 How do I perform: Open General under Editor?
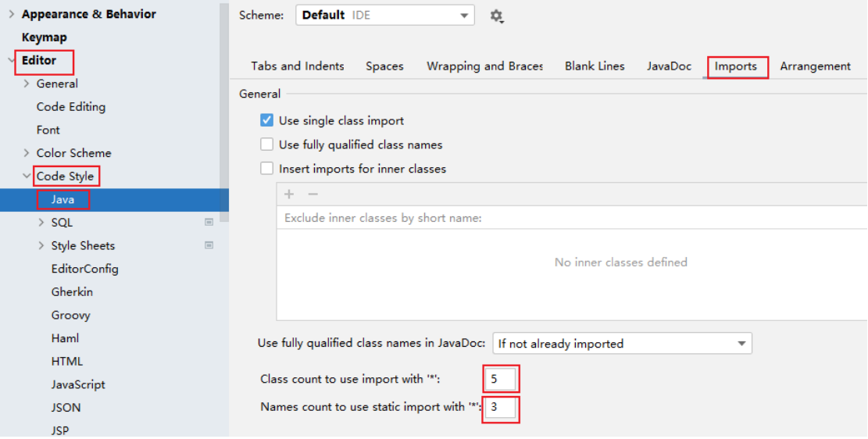(57, 84)
